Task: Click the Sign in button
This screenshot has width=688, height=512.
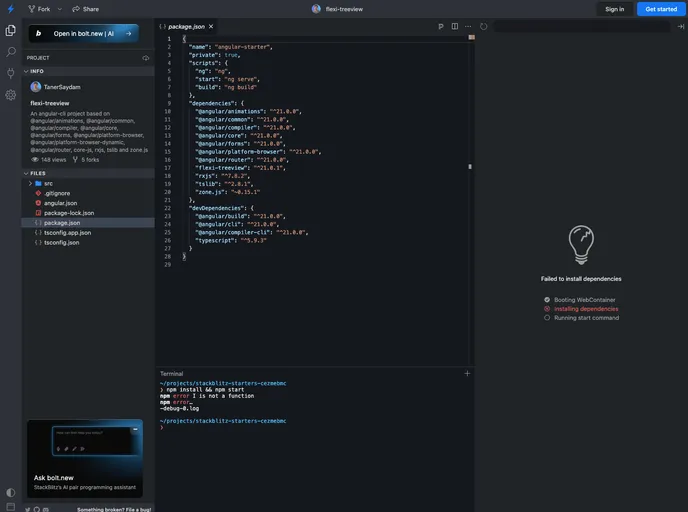Action: tap(614, 9)
